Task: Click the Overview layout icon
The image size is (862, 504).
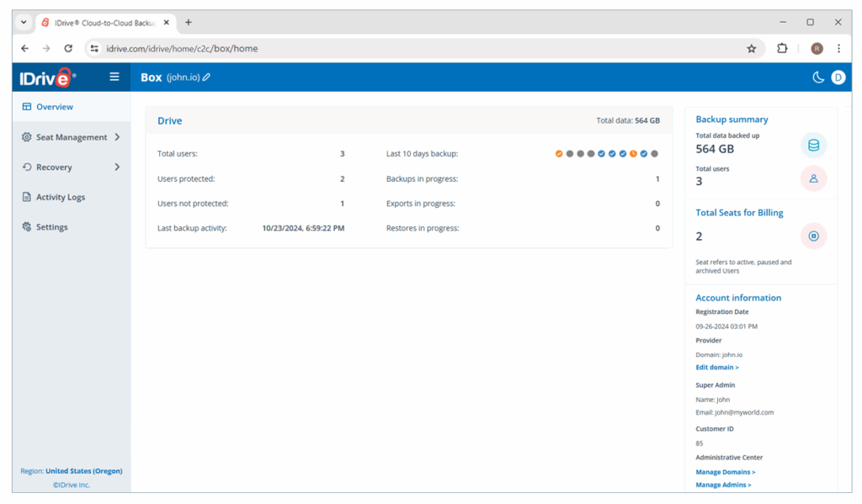Action: coord(26,107)
